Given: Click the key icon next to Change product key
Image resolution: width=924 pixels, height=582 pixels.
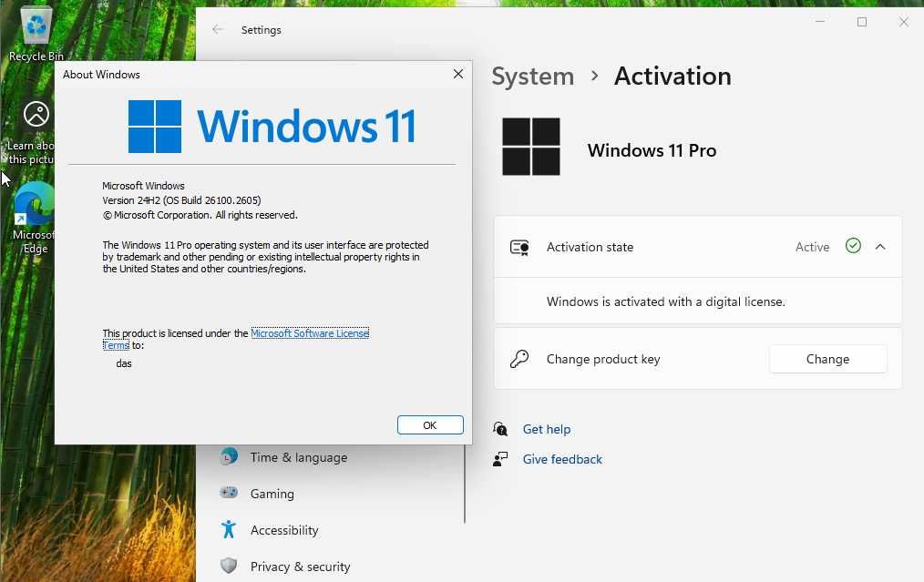Looking at the screenshot, I should tap(519, 359).
